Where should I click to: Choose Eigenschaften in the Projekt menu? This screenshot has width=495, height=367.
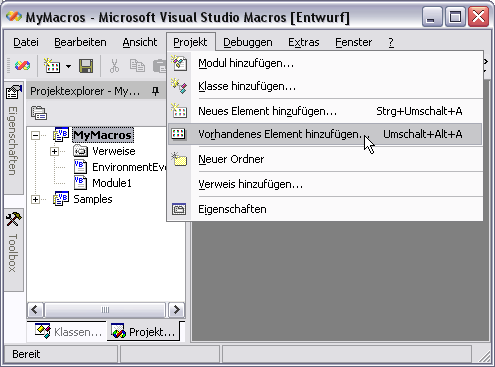pos(325,209)
